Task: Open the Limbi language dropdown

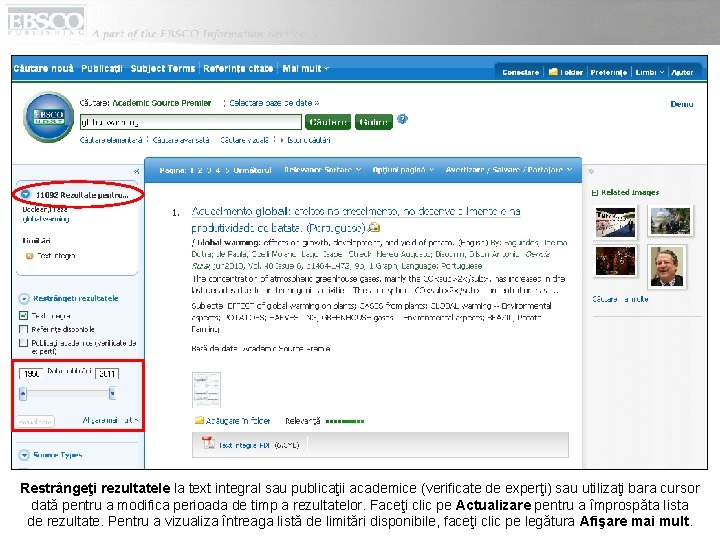Action: [649, 72]
